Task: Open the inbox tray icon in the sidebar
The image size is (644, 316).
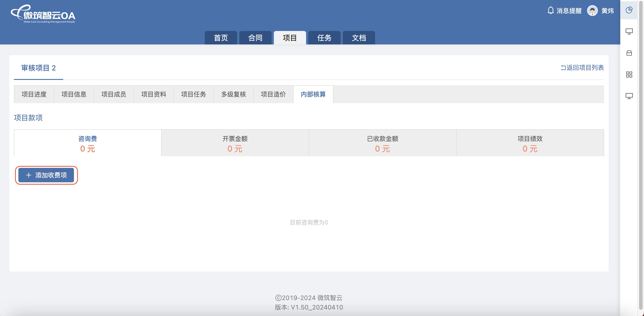Action: (x=629, y=53)
